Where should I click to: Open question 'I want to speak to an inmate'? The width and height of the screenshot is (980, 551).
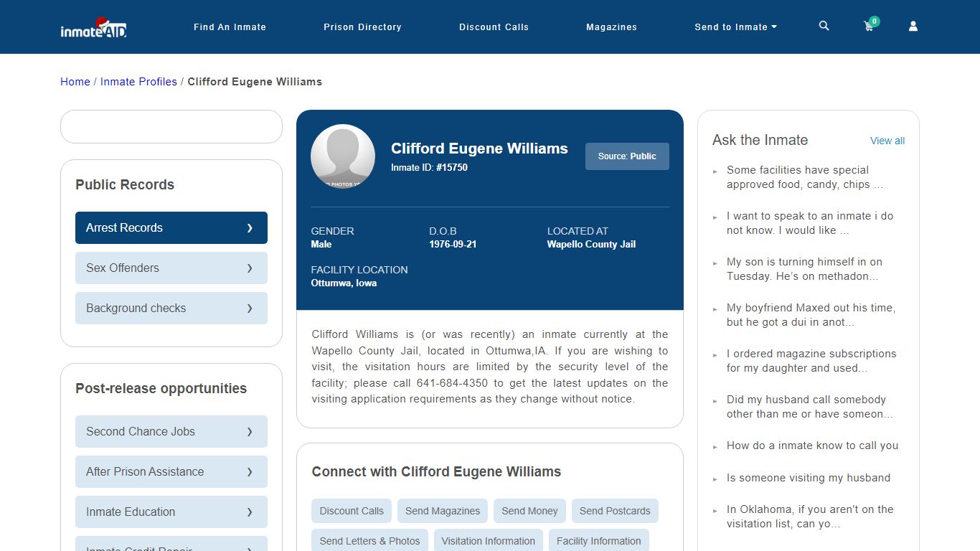click(x=809, y=223)
